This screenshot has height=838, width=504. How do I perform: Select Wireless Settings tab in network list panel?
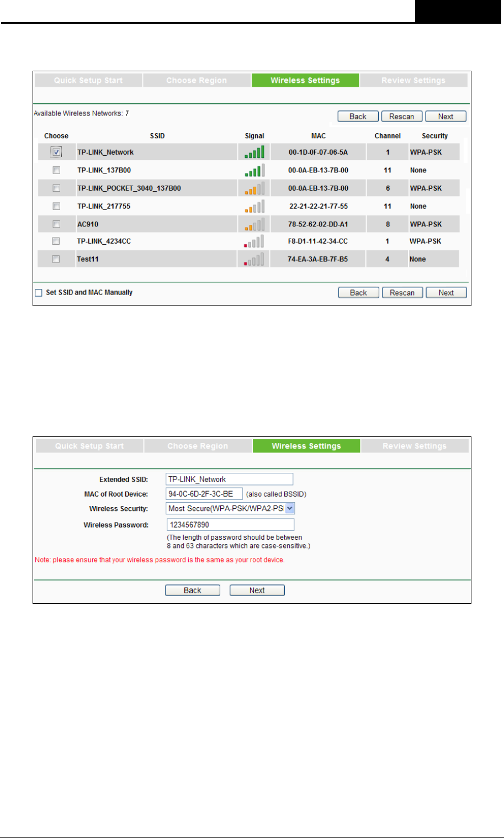coord(305,81)
